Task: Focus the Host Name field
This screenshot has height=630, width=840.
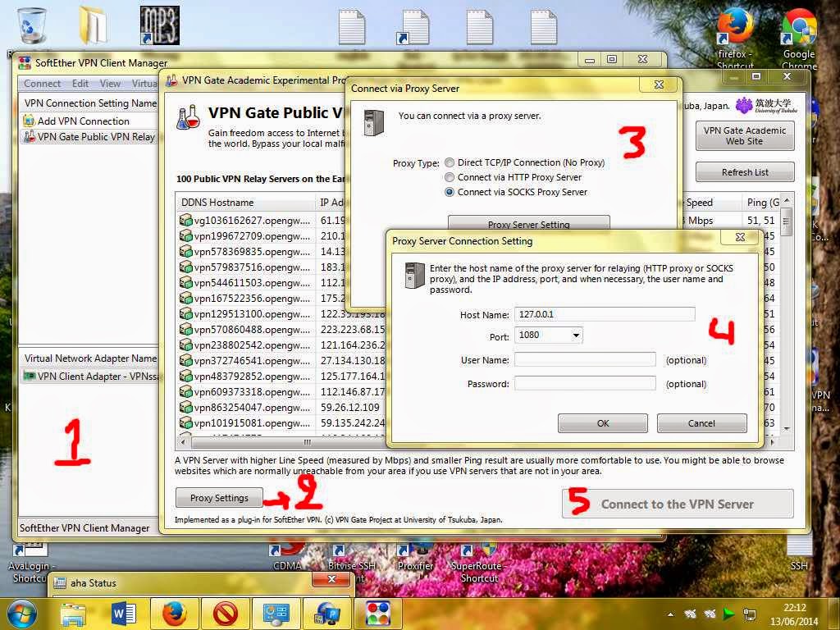Action: (x=605, y=314)
